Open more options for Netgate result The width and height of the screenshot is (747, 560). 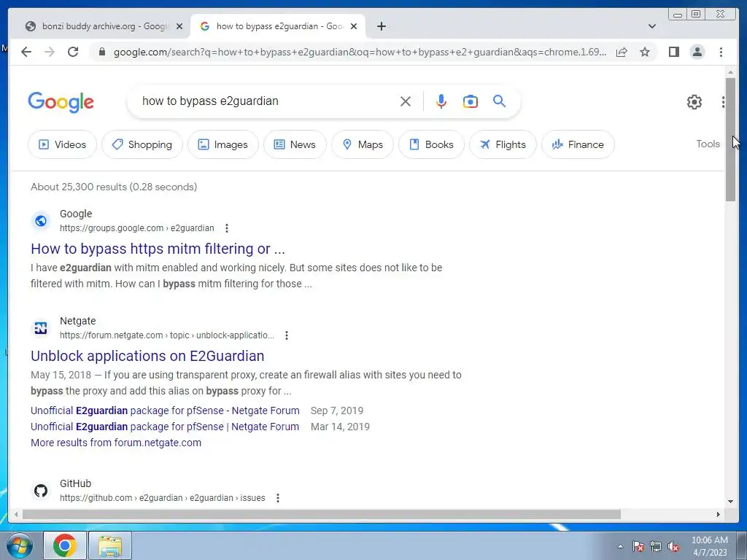click(x=286, y=335)
